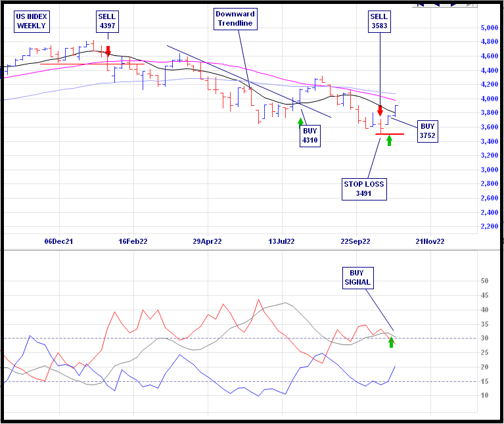Click the red sell arrow under SELL 4397
The width and height of the screenshot is (504, 424).
pyautogui.click(x=108, y=51)
